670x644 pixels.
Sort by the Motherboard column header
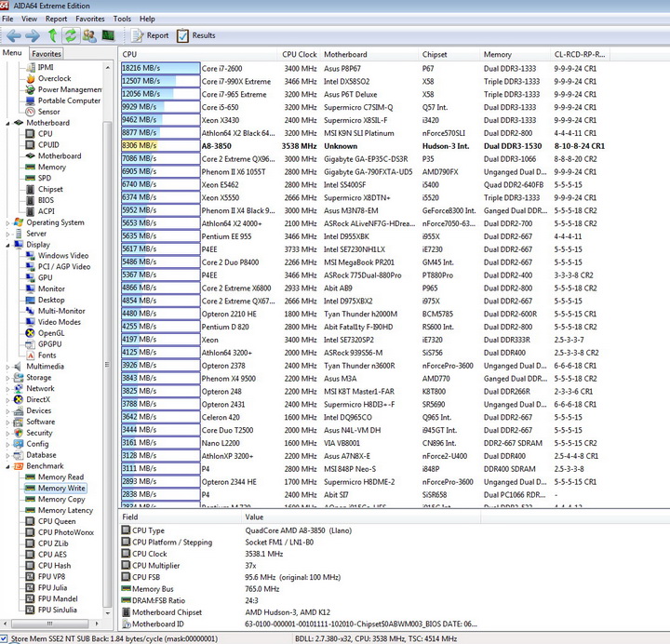pos(369,54)
